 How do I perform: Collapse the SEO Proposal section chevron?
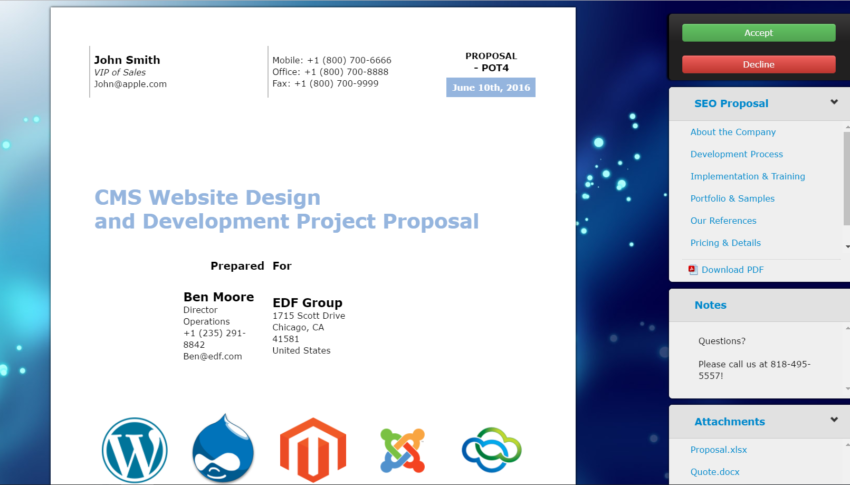click(x=834, y=102)
